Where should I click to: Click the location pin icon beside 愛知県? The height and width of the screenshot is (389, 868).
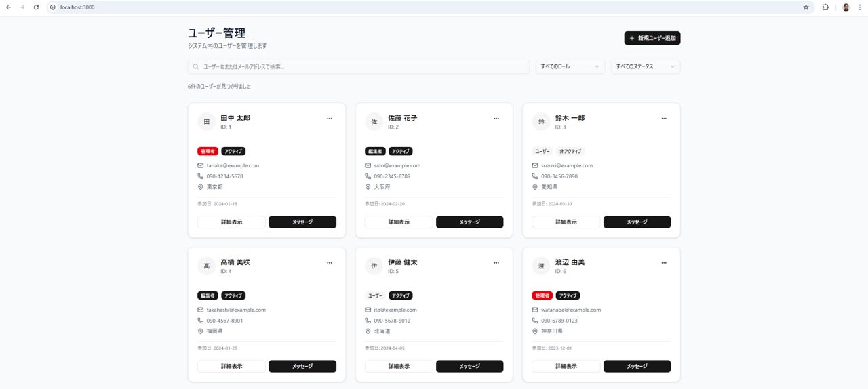(x=535, y=187)
